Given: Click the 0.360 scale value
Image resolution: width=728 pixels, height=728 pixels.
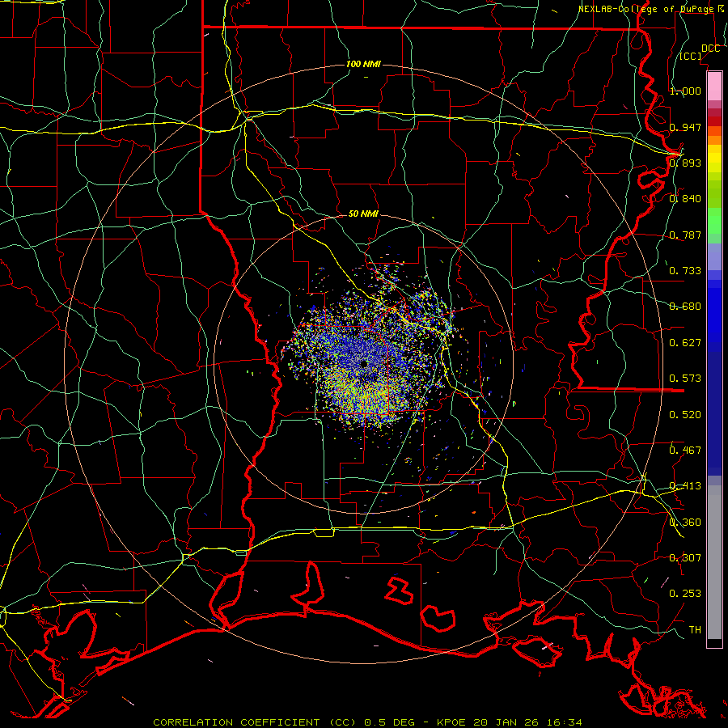Looking at the screenshot, I should click(685, 522).
